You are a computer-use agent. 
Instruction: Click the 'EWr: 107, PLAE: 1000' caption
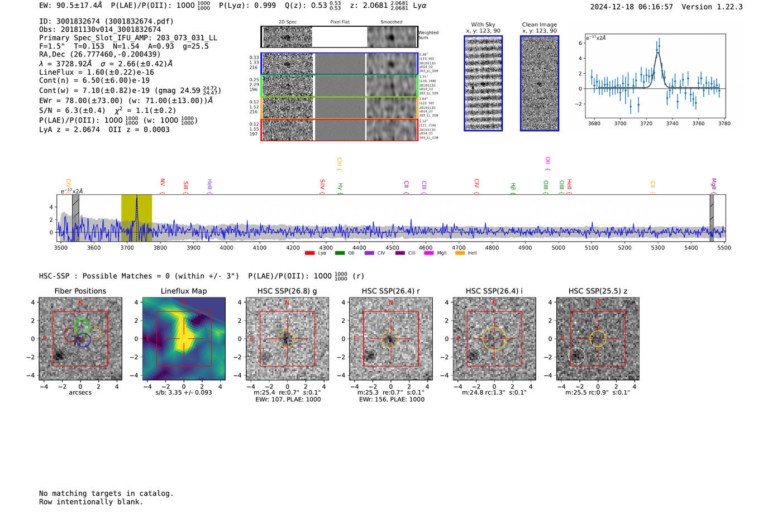click(x=288, y=400)
